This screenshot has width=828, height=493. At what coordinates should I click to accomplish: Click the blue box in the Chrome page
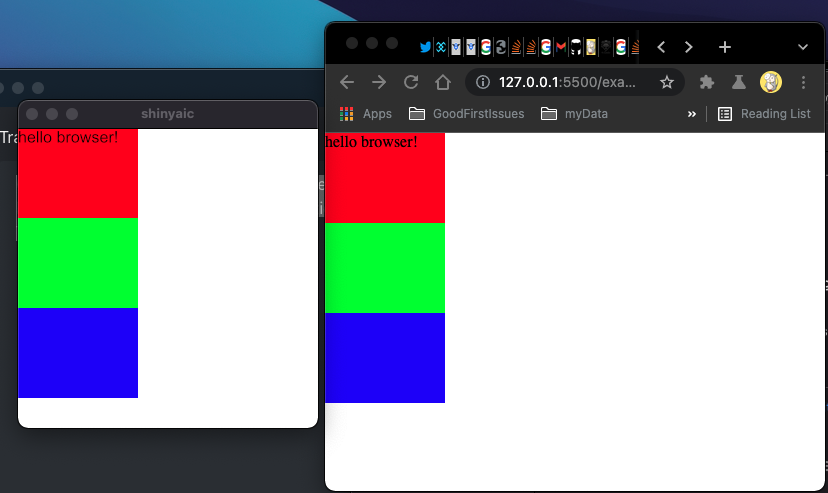(x=385, y=358)
